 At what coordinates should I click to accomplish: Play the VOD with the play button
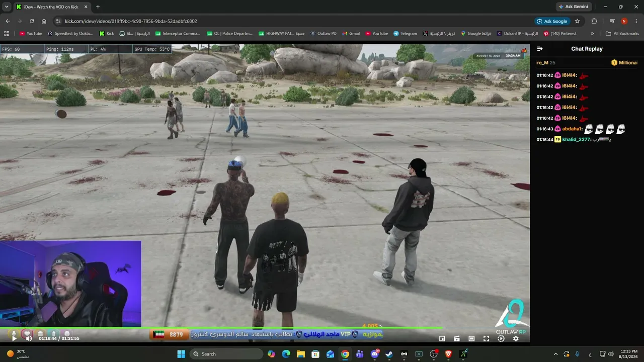tap(14, 338)
